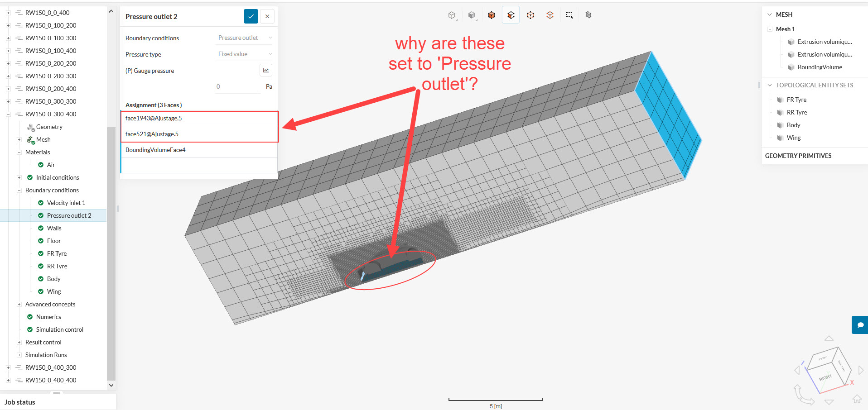Image resolution: width=868 pixels, height=410 pixels.
Task: Select the Floor boundary condition
Action: coord(54,241)
